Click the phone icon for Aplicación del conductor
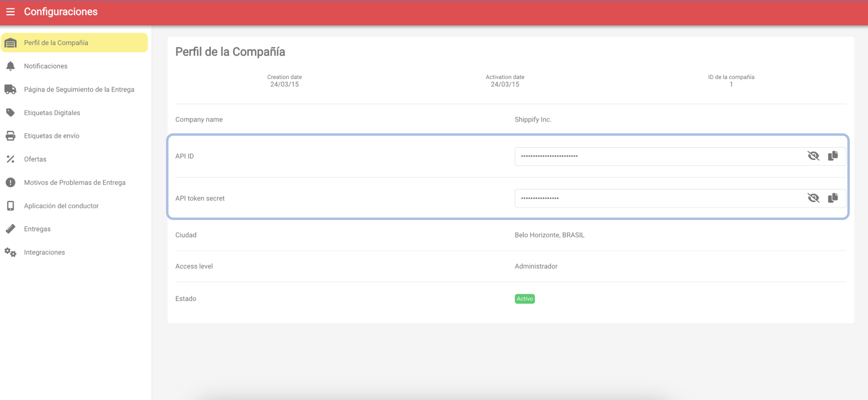Screen dimensions: 868x400 (11, 206)
